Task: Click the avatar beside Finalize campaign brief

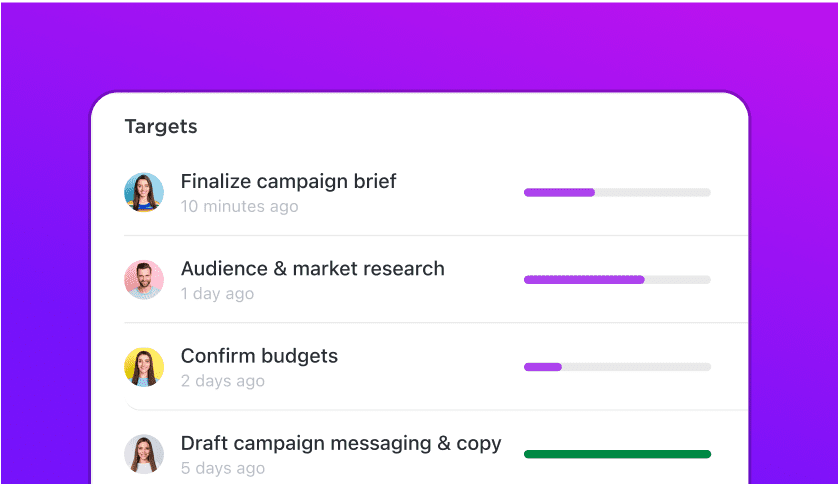Action: click(144, 192)
